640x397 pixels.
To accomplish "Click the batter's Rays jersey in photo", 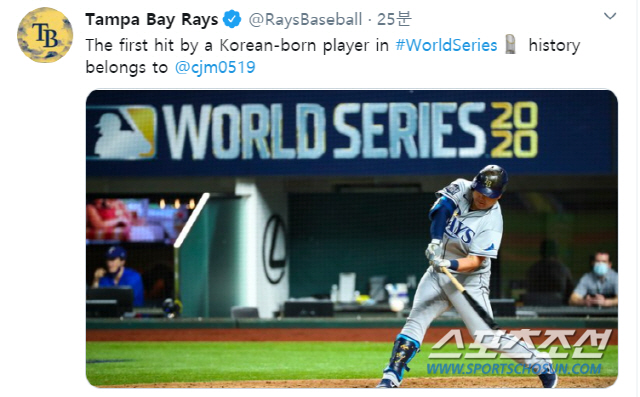I will 471,226.
